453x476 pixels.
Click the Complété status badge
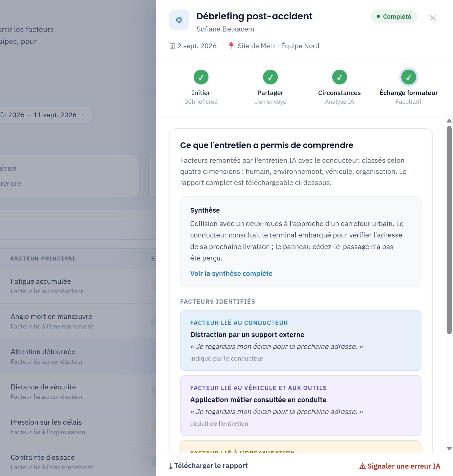point(394,17)
